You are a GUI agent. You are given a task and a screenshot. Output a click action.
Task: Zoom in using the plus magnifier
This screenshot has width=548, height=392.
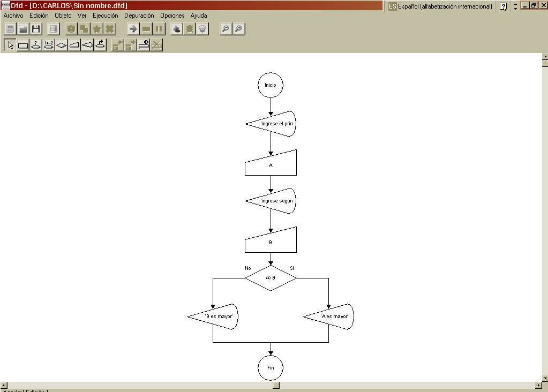click(239, 28)
